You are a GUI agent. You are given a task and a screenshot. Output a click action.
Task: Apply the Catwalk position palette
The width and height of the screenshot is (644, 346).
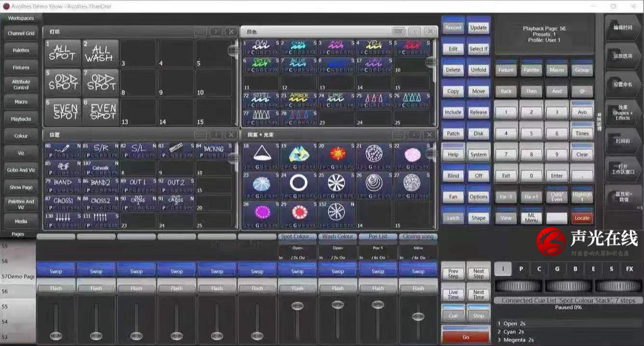pos(100,168)
